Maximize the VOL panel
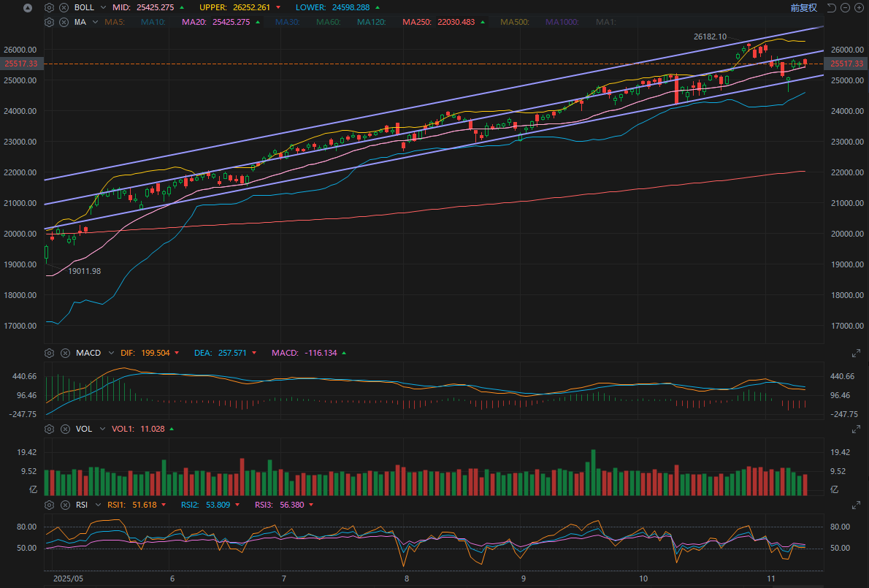This screenshot has width=869, height=588. [856, 429]
